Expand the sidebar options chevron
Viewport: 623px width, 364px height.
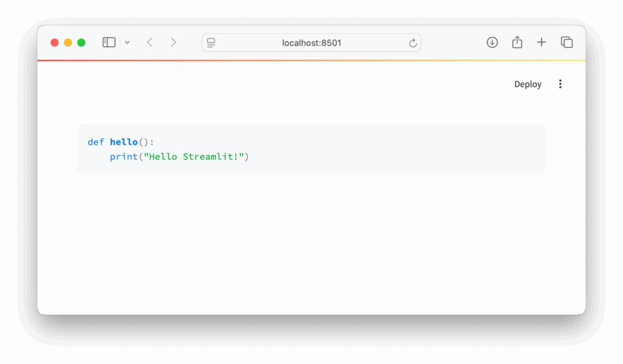coord(127,43)
